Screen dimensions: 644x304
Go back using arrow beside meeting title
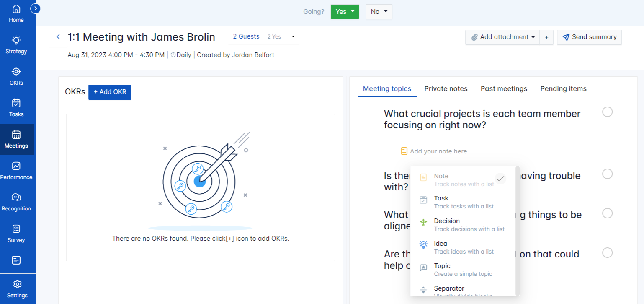[x=58, y=37]
